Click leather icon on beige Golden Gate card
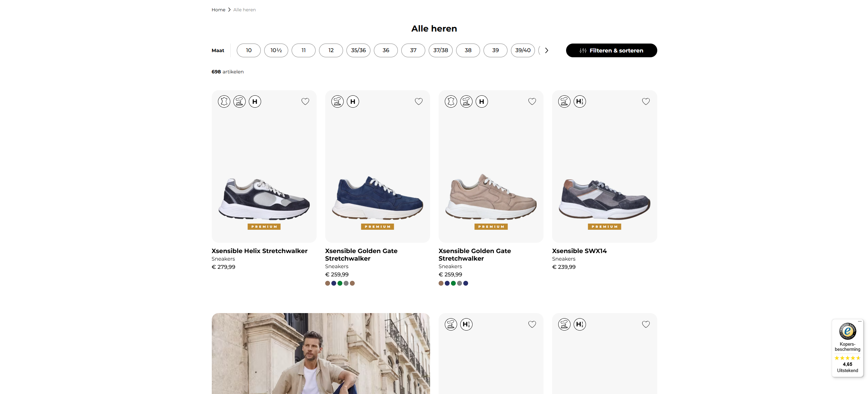 click(x=451, y=102)
